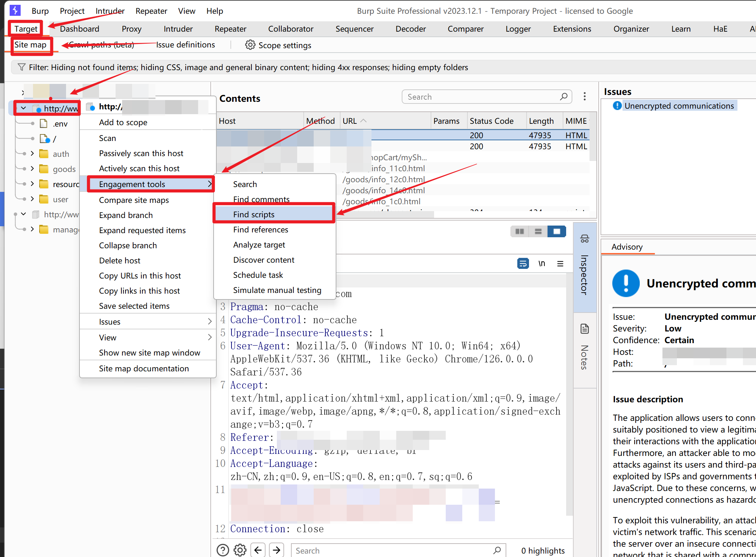The image size is (756, 557).
Task: Expand the user folder chevron
Action: (32, 199)
